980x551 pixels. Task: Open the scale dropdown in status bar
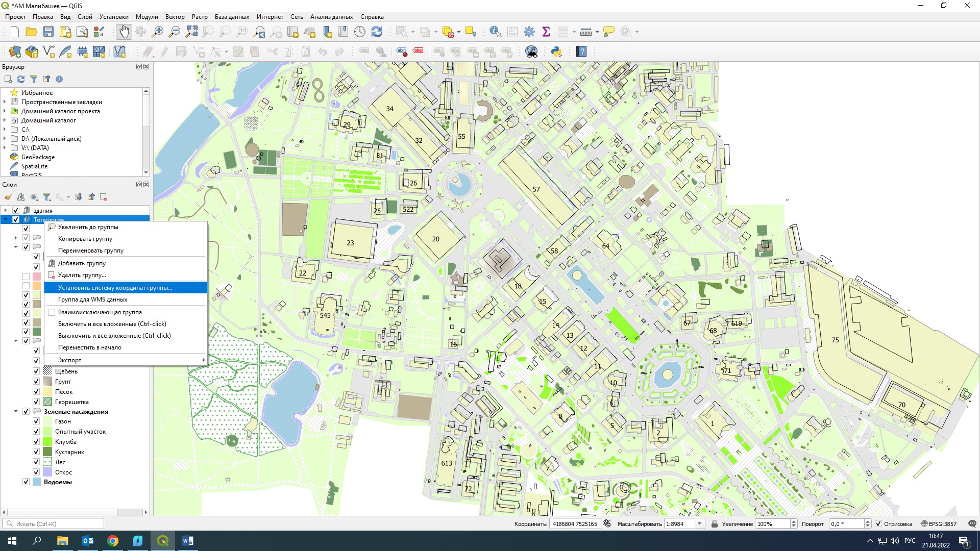(x=700, y=524)
